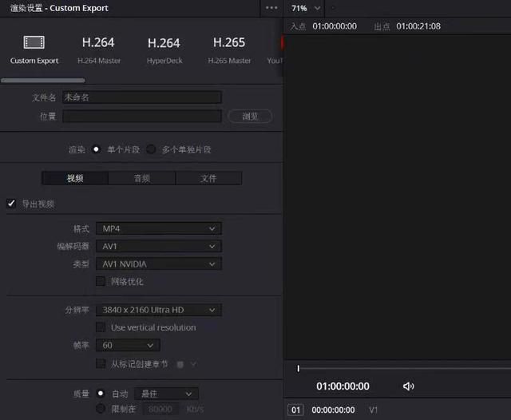Click the 位置 location input field

pyautogui.click(x=142, y=116)
